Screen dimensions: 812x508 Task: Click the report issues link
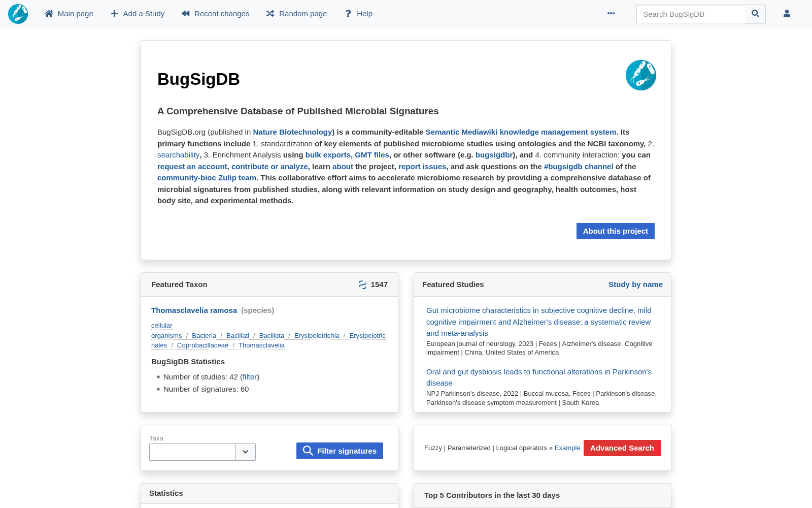click(422, 167)
